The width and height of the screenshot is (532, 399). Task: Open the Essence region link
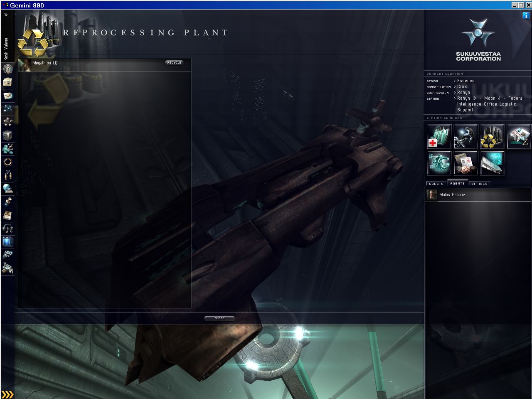(465, 81)
